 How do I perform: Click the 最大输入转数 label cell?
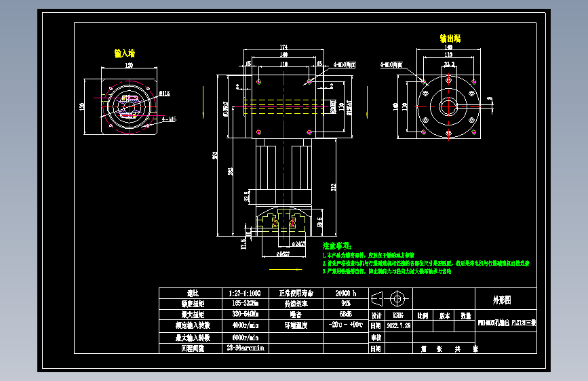point(191,338)
